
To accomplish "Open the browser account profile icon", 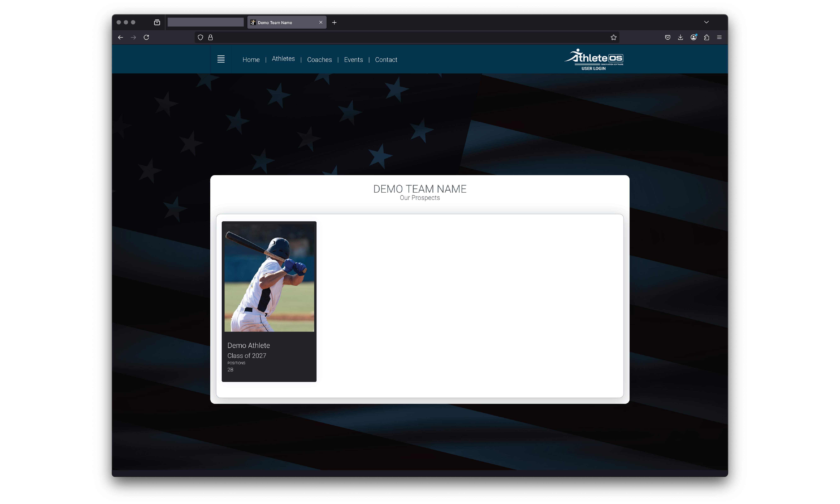I will [x=694, y=37].
